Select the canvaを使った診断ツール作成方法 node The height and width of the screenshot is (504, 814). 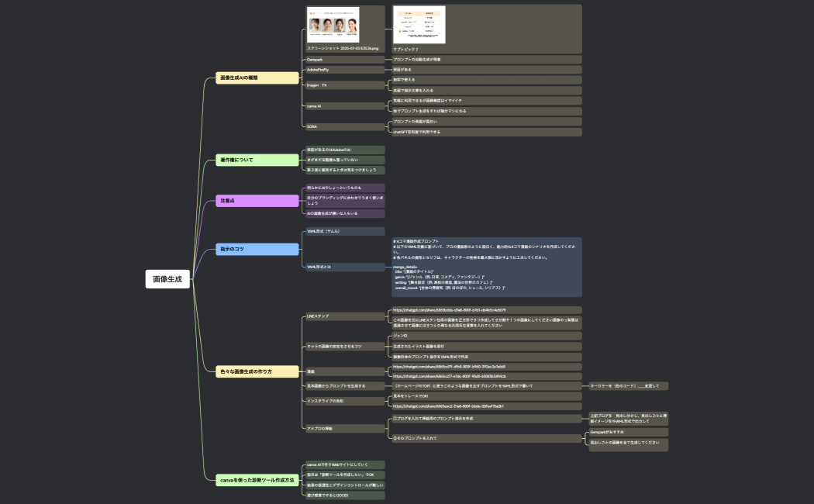pyautogui.click(x=257, y=481)
